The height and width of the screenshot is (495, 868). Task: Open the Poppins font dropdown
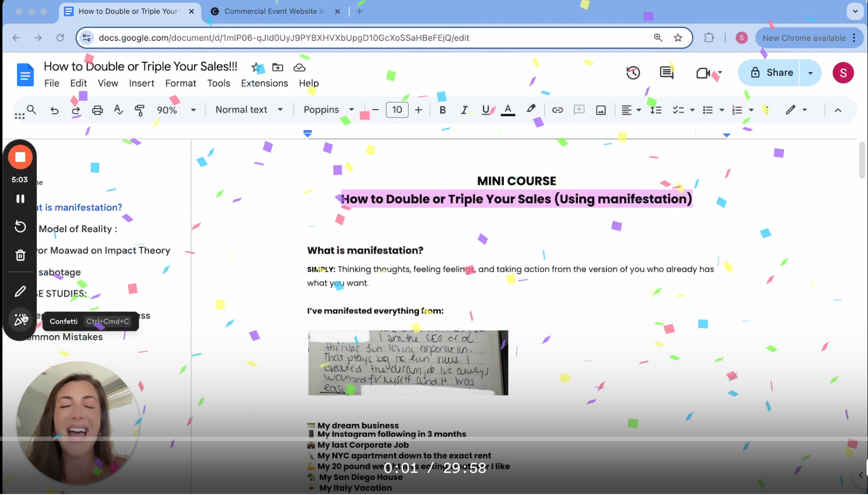click(328, 110)
